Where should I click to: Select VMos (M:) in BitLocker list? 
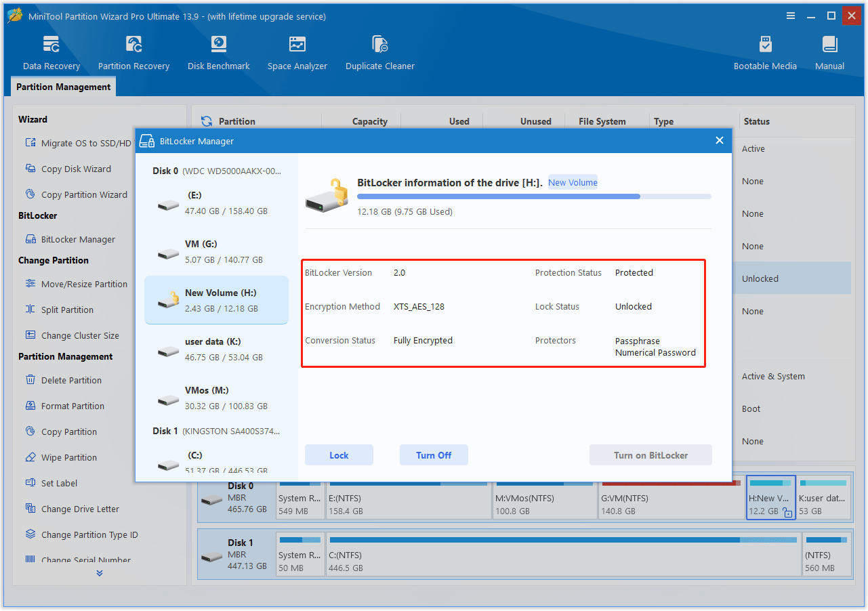217,398
